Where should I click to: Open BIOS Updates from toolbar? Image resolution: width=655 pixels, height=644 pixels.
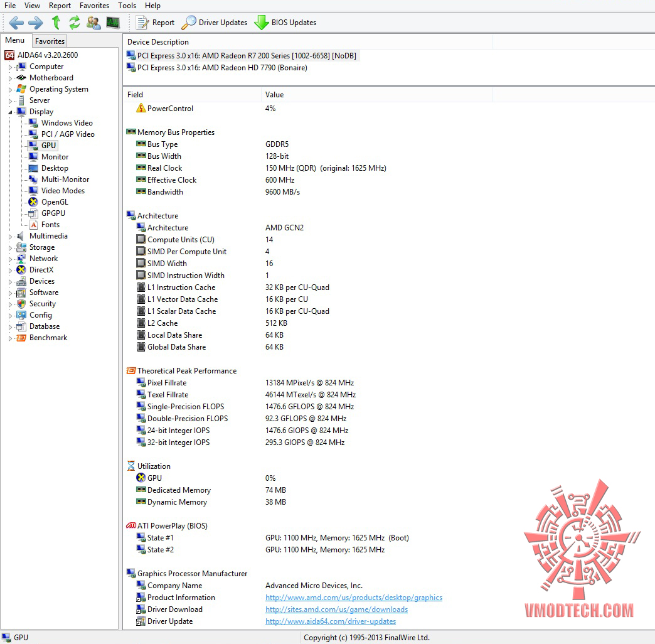(285, 23)
